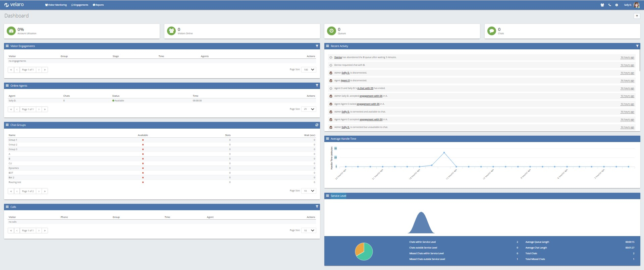Expand Chat Groups page size dropdown
This screenshot has height=270, width=644.
click(x=309, y=191)
